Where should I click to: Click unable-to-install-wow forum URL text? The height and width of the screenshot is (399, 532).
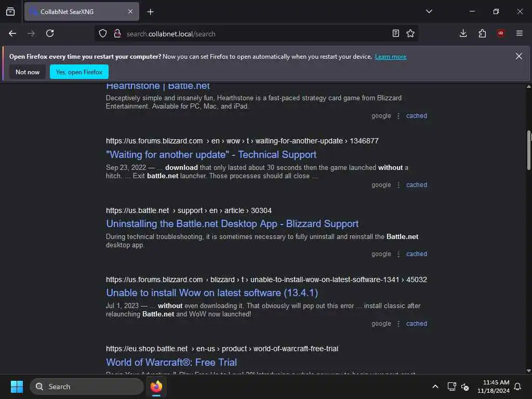(267, 280)
